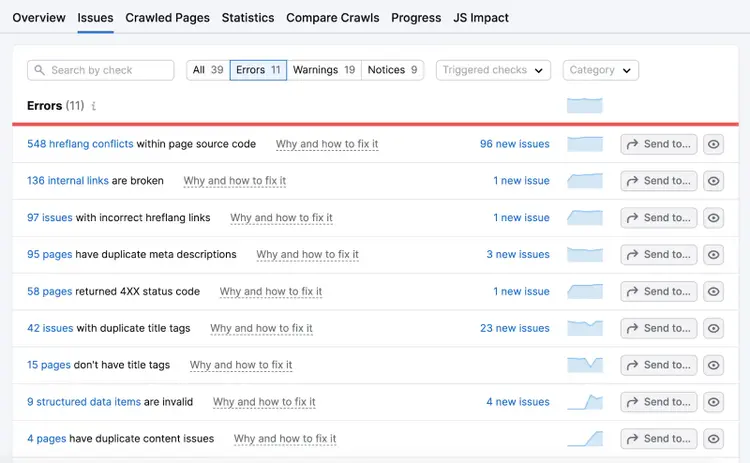750x463 pixels.
Task: Show fix tips for duplicate meta descriptions
Action: (308, 255)
